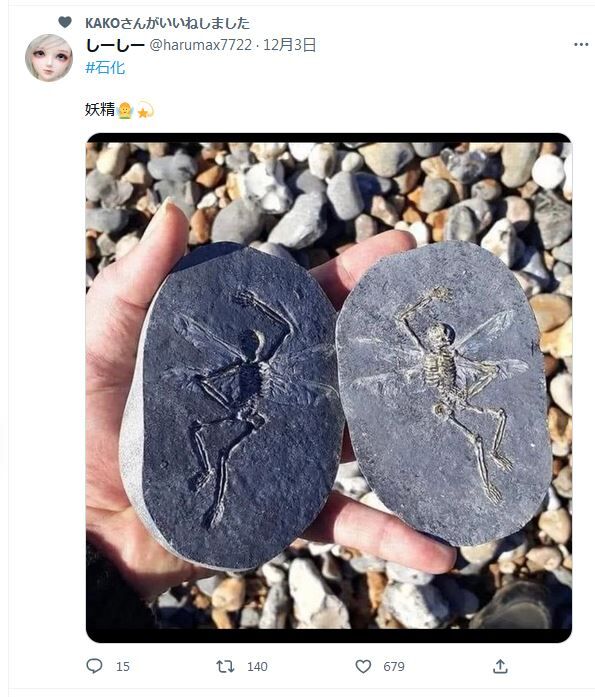The image size is (595, 697).
Task: Click KAKO name in liked notice
Action: coord(102,23)
